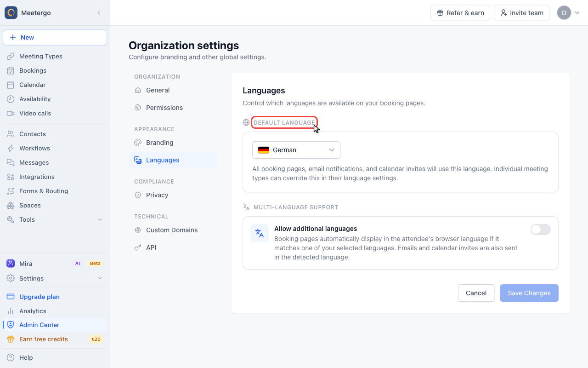This screenshot has width=588, height=368.
Task: Collapse the sidebar with the chevron
Action: [x=99, y=13]
